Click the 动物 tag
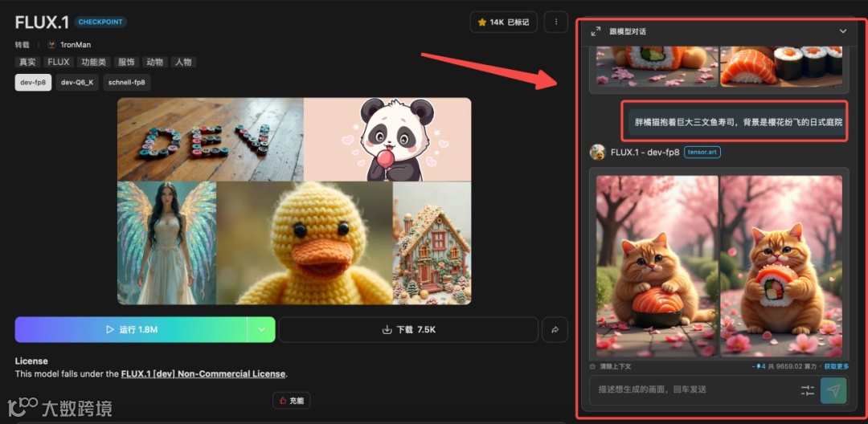868x424 pixels. (x=154, y=62)
